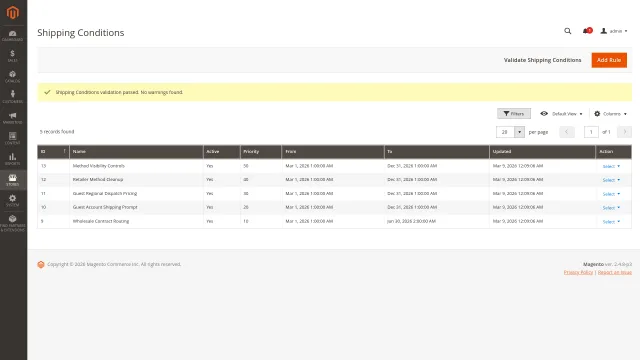Open Select action for Method Visibility Controls

611,166
